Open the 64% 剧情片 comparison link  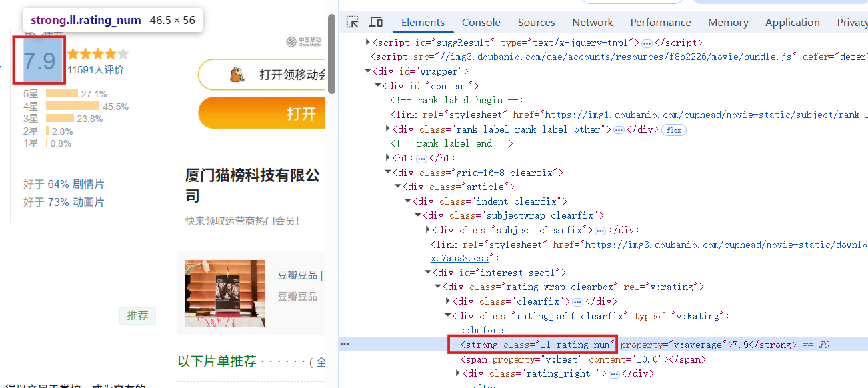click(x=76, y=184)
